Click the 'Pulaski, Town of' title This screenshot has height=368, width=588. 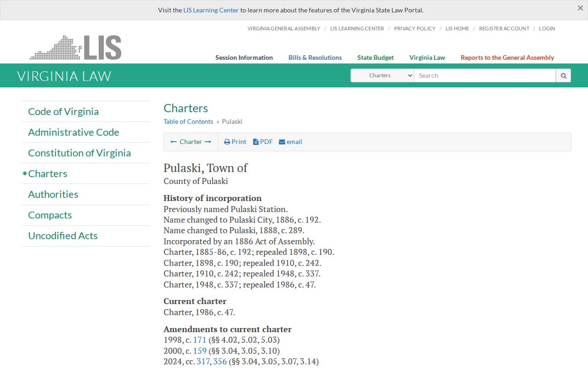205,168
